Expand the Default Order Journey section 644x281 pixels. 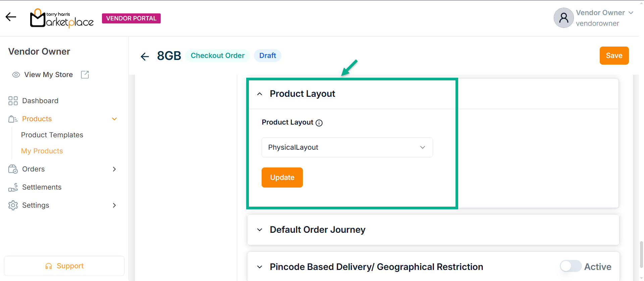260,230
